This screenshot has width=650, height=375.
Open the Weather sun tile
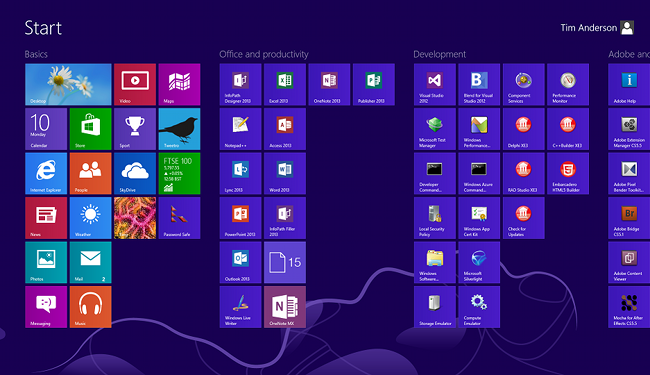tap(90, 218)
